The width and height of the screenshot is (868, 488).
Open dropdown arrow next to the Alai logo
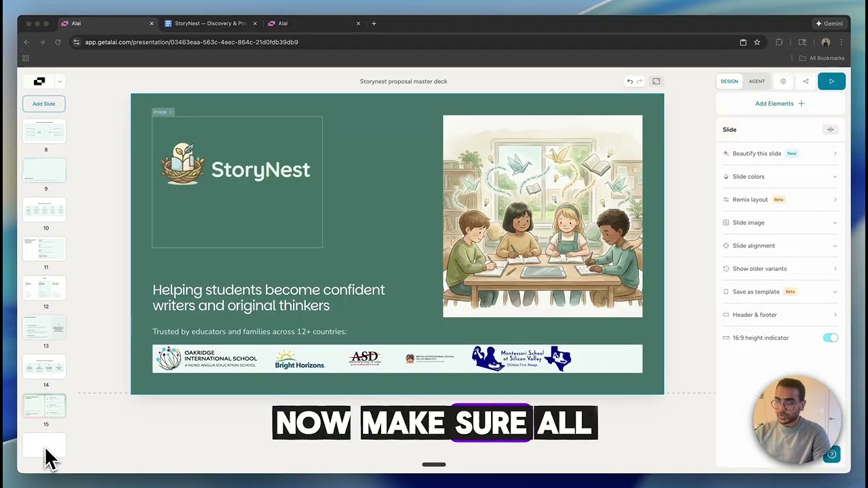click(x=60, y=81)
